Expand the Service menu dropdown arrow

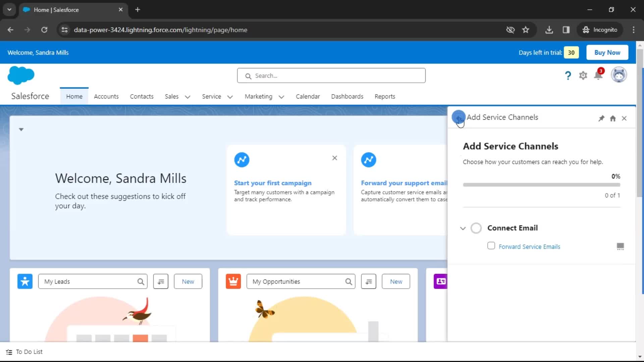230,97
